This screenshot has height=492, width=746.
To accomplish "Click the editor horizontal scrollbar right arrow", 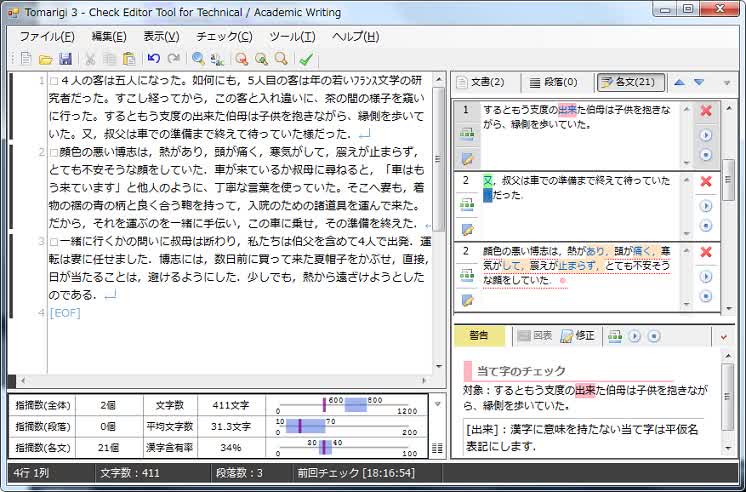I will (x=424, y=380).
